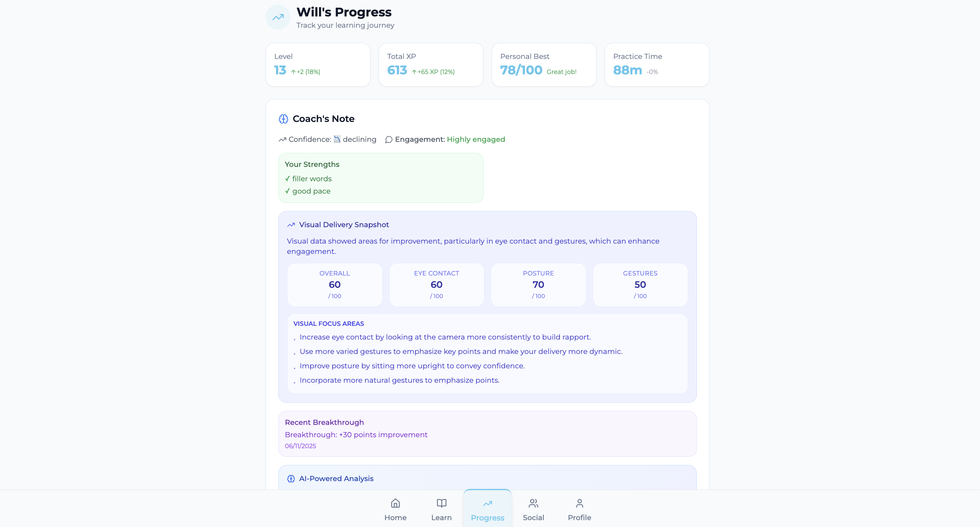This screenshot has height=527, width=980.
Task: Click the Total XP stat card
Action: point(431,65)
